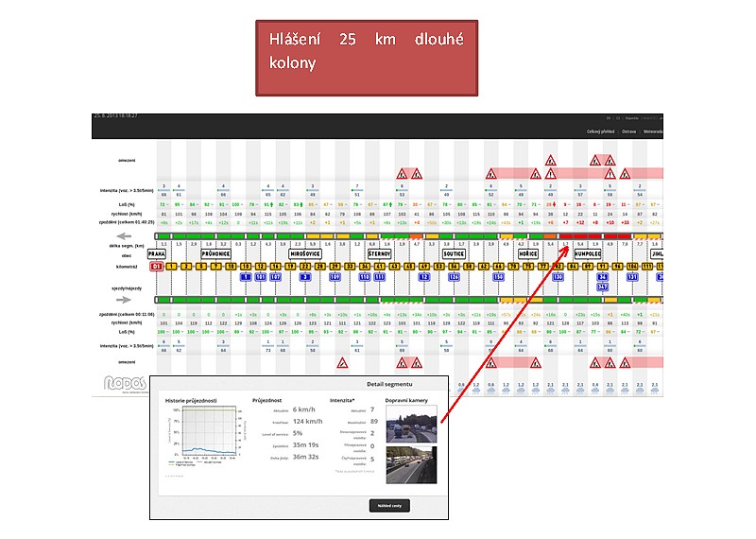
Task: Click the HOŘICE town label
Action: (x=528, y=253)
